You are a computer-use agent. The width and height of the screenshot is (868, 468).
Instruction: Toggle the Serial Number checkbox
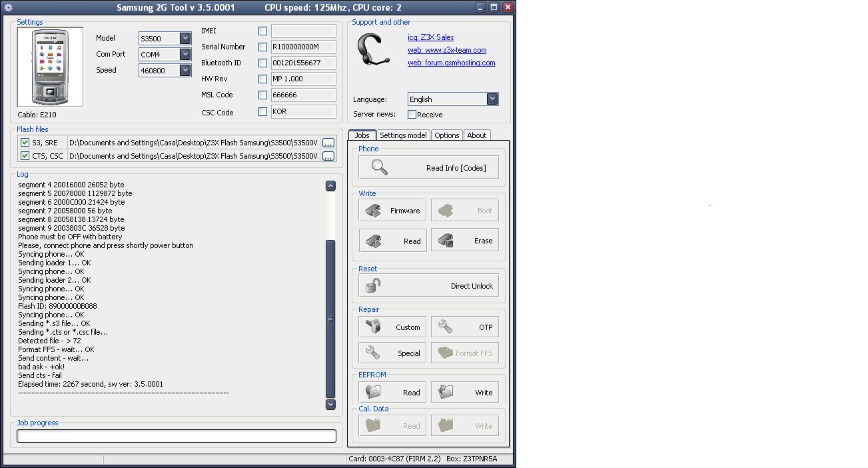tap(262, 47)
